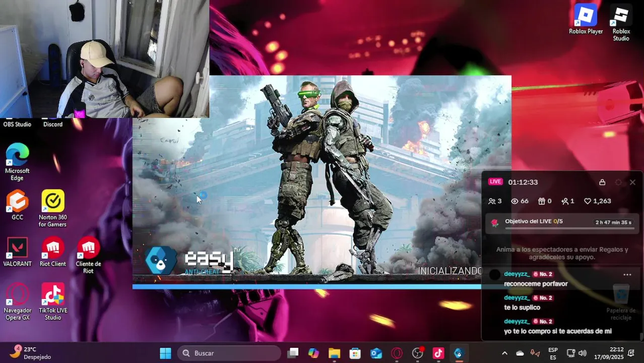The width and height of the screenshot is (644, 363).
Task: Select the INICIALIZANDO status text
Action: [x=449, y=271]
